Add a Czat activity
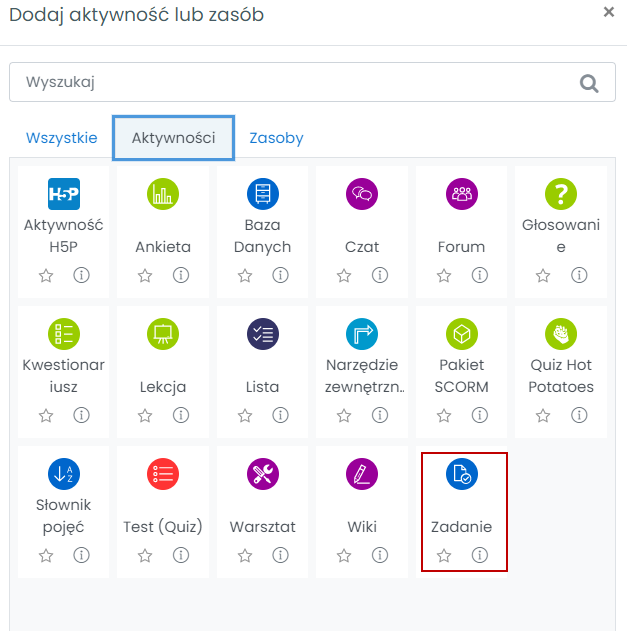627x631 pixels. pos(362,194)
